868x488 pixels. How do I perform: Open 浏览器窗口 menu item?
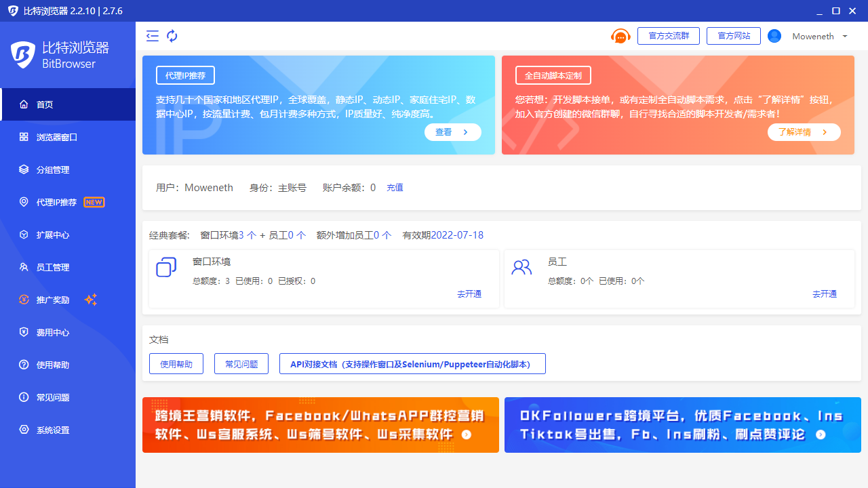click(x=68, y=137)
